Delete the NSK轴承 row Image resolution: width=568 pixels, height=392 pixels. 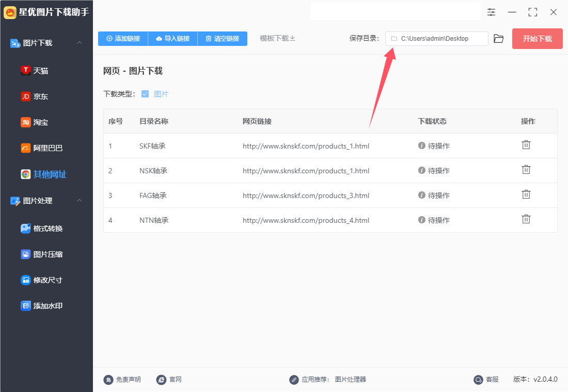coord(526,169)
